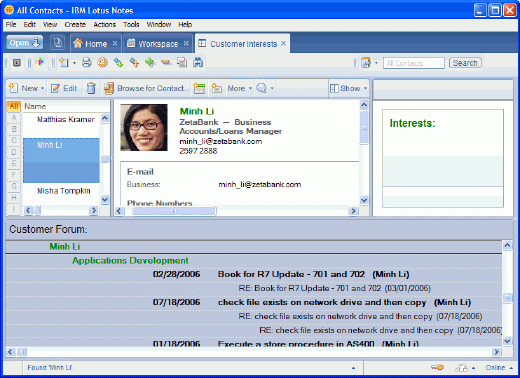Click contact details scroll down arrow

click(364, 200)
